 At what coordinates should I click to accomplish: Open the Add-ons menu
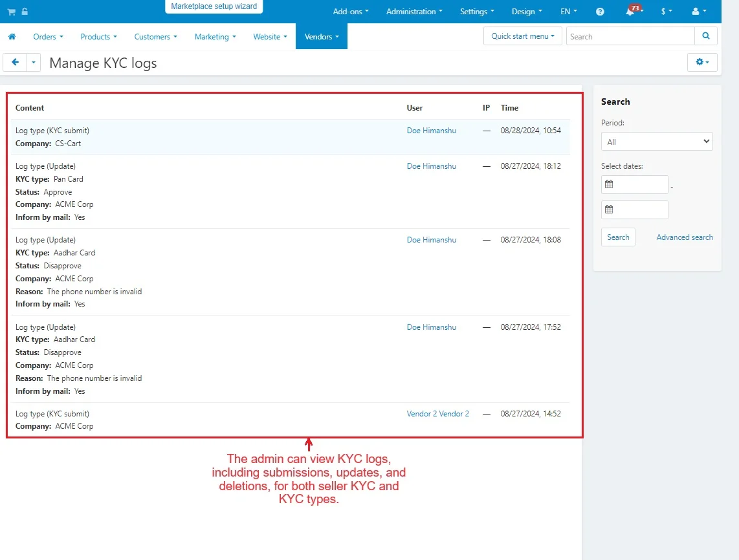[351, 12]
